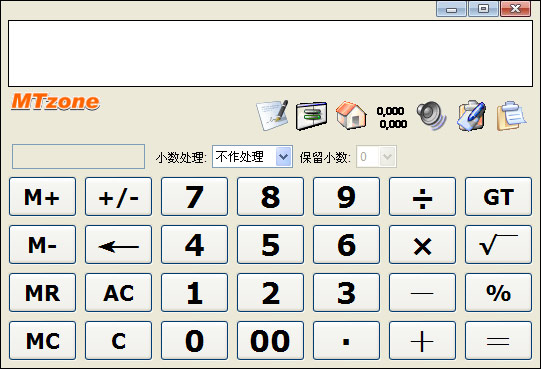Click digit 9 key

point(346,197)
